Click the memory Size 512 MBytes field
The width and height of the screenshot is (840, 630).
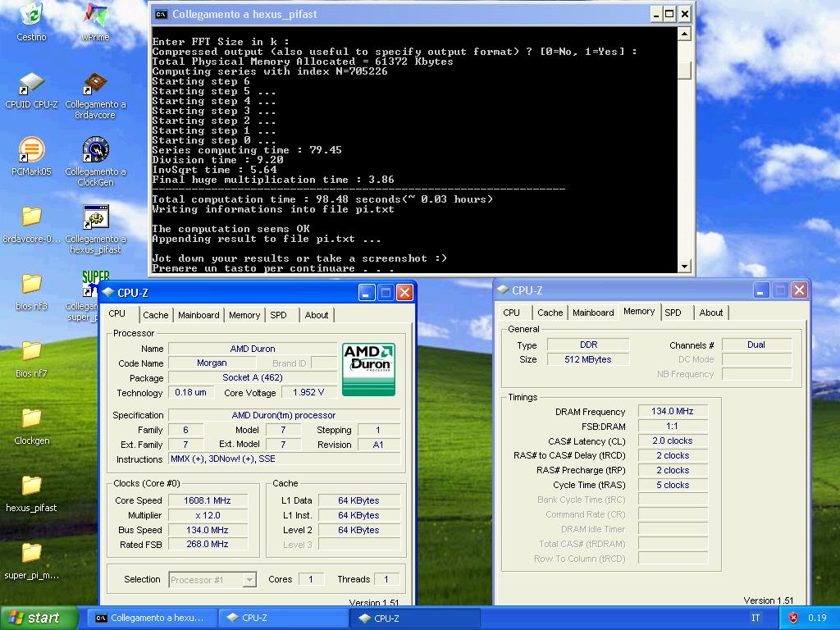coord(587,359)
